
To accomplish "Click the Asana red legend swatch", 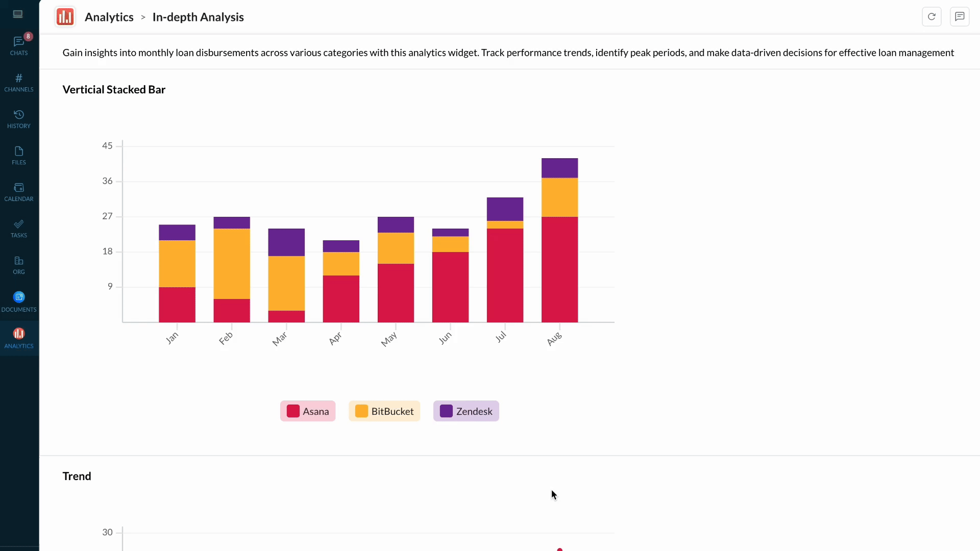I will 293,411.
